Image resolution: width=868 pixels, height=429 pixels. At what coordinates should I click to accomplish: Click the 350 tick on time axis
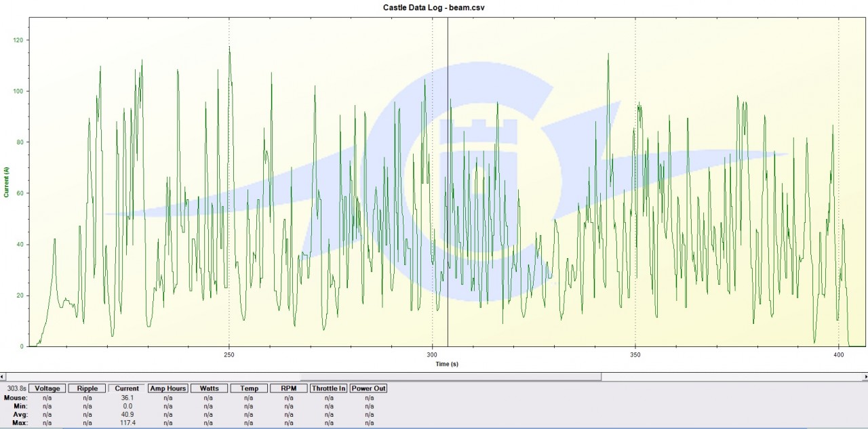(635, 354)
